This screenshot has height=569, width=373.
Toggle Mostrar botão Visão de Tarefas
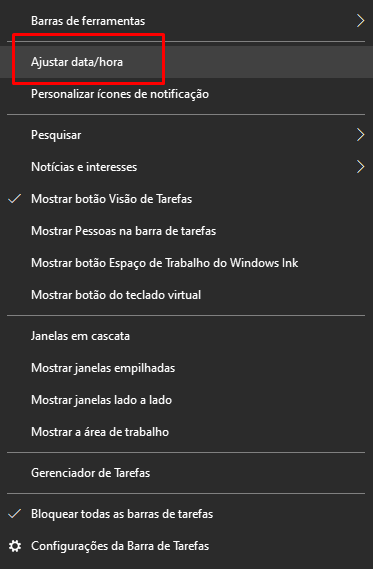coord(186,199)
